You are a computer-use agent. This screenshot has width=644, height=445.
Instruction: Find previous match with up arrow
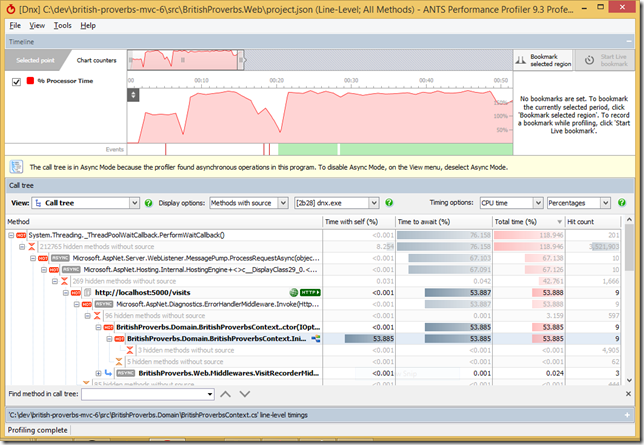(225, 394)
